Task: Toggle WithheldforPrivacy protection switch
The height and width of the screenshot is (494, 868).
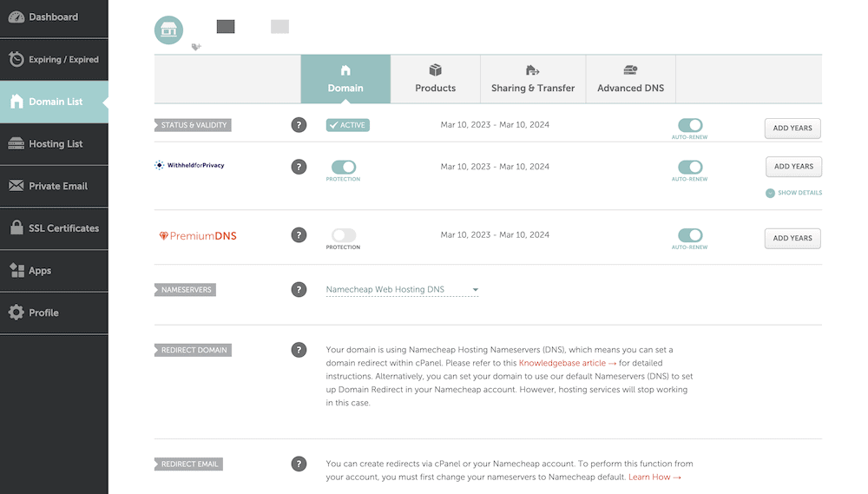Action: tap(343, 167)
